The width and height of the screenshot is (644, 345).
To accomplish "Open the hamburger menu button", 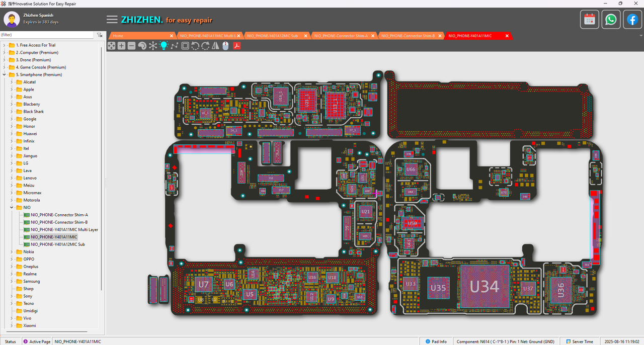I will (x=112, y=20).
